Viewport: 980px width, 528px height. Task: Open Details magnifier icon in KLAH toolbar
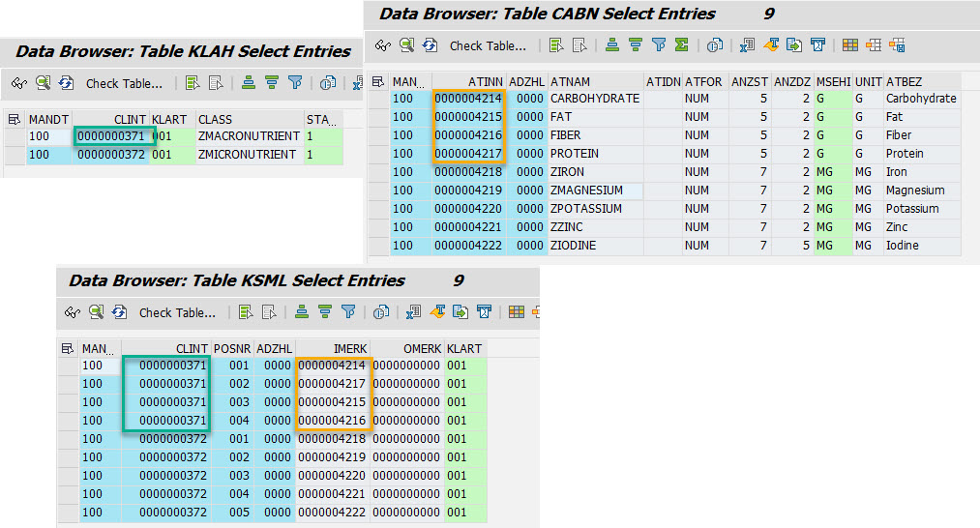(x=44, y=82)
